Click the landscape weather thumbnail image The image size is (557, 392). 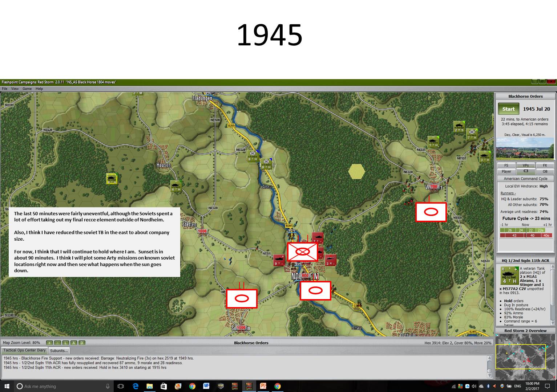525,148
